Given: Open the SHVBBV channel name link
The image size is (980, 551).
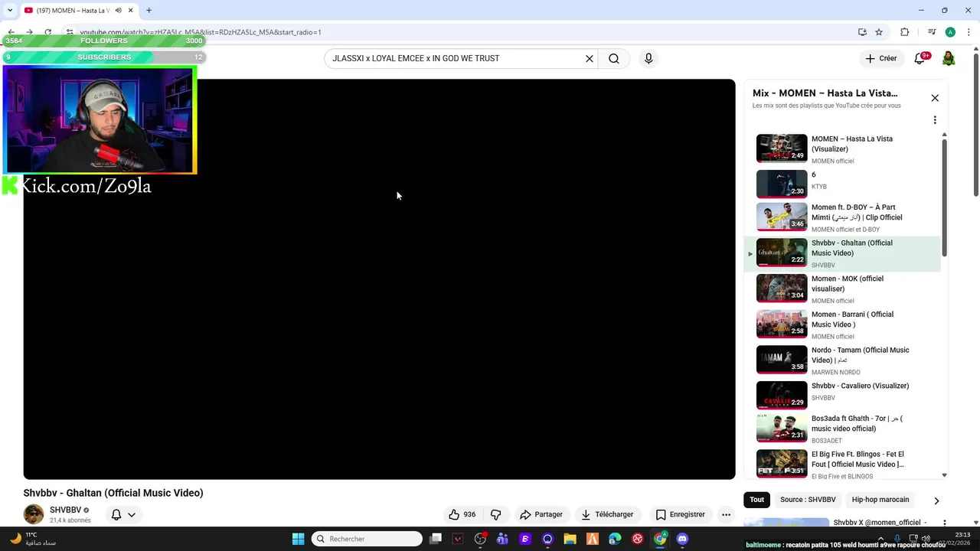Looking at the screenshot, I should point(65,510).
